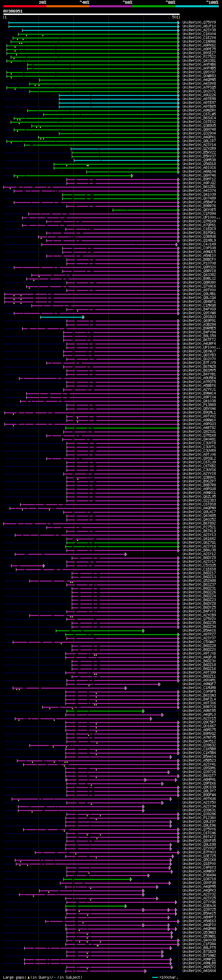
Task: Select hit label UniRef100_A6N104
Action: click(199, 172)
